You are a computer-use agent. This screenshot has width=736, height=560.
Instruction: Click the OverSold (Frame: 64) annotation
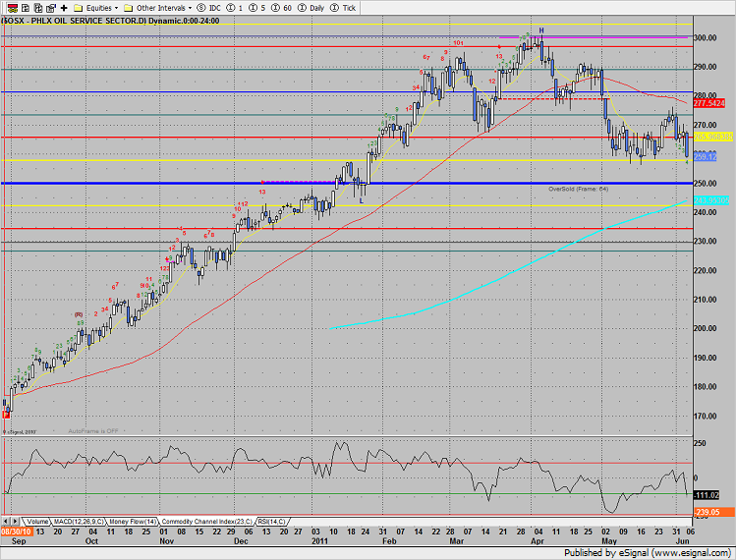click(x=578, y=190)
